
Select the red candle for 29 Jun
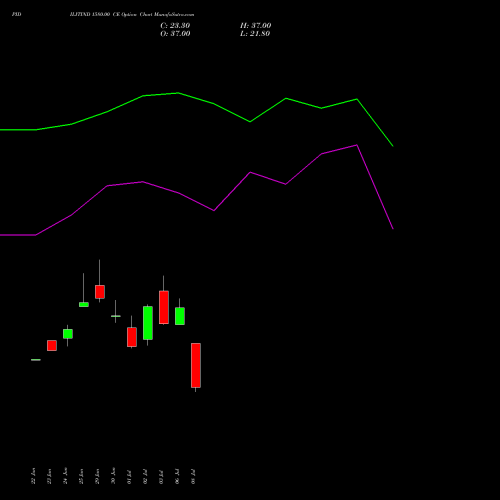click(x=100, y=292)
